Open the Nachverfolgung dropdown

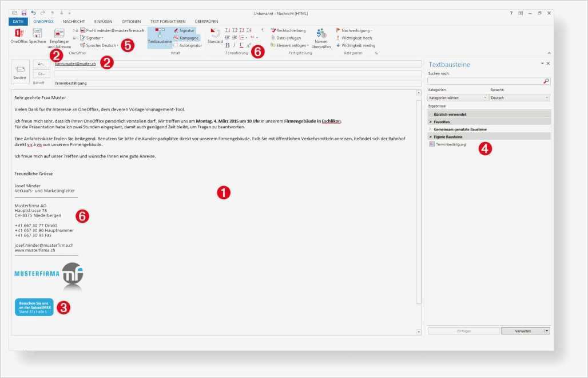click(355, 30)
